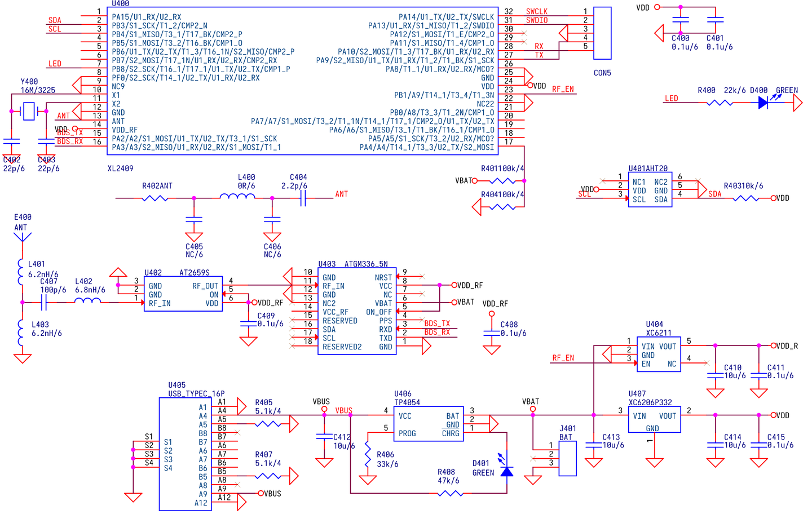Click the R400 22k resistor symbol
This screenshot has width=812, height=523.
[720, 103]
